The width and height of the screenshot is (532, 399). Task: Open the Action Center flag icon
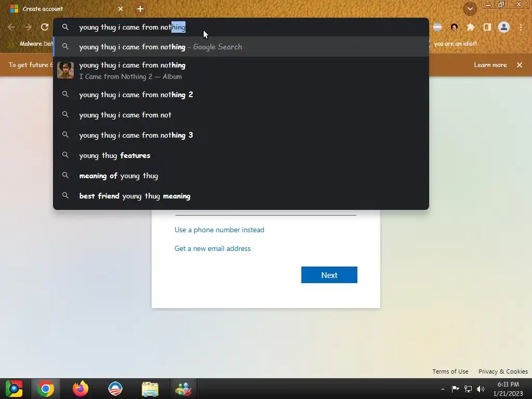[x=455, y=389]
